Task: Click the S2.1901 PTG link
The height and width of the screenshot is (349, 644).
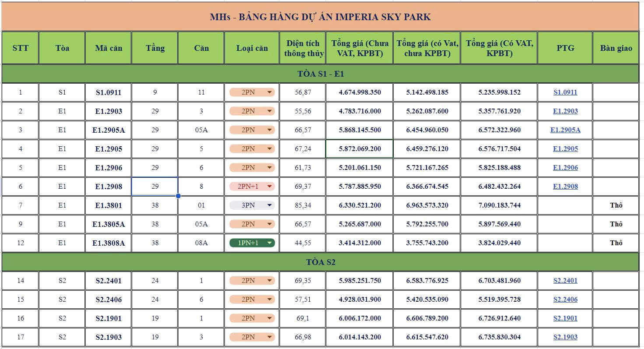Action: (565, 318)
